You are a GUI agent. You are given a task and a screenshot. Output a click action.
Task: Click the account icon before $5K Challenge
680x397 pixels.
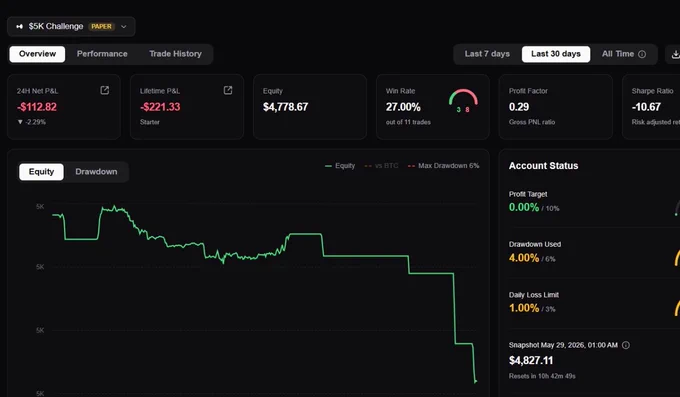point(20,26)
